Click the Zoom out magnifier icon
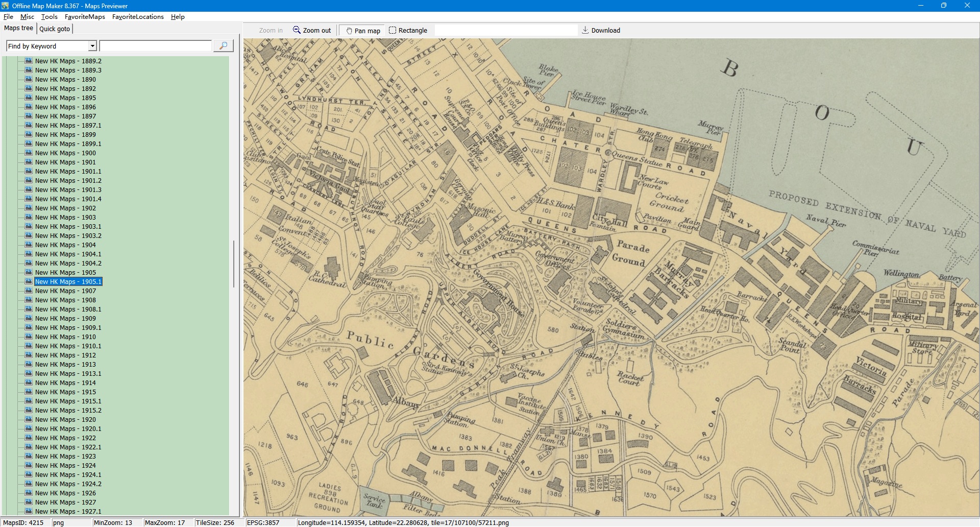The image size is (980, 527). [297, 30]
